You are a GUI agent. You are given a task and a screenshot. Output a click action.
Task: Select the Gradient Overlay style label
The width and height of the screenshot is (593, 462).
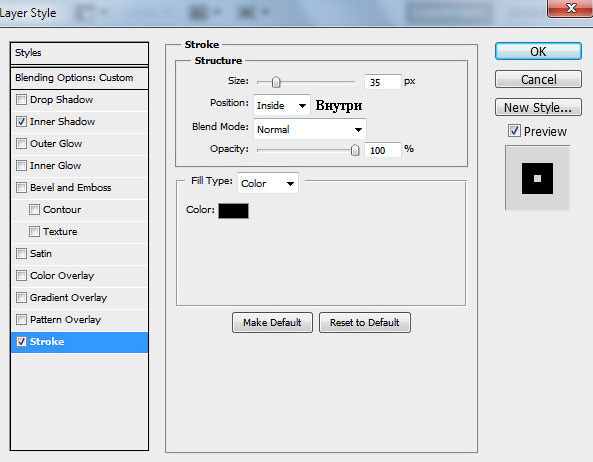[x=68, y=298]
